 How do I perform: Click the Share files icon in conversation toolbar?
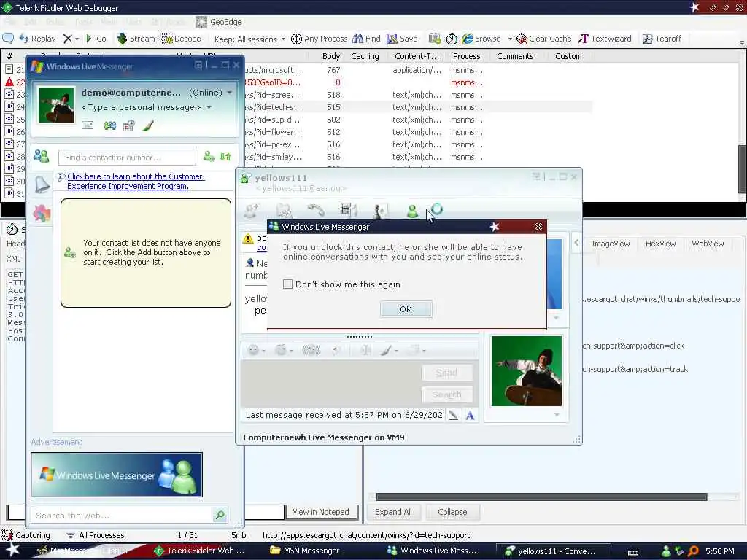(x=284, y=210)
